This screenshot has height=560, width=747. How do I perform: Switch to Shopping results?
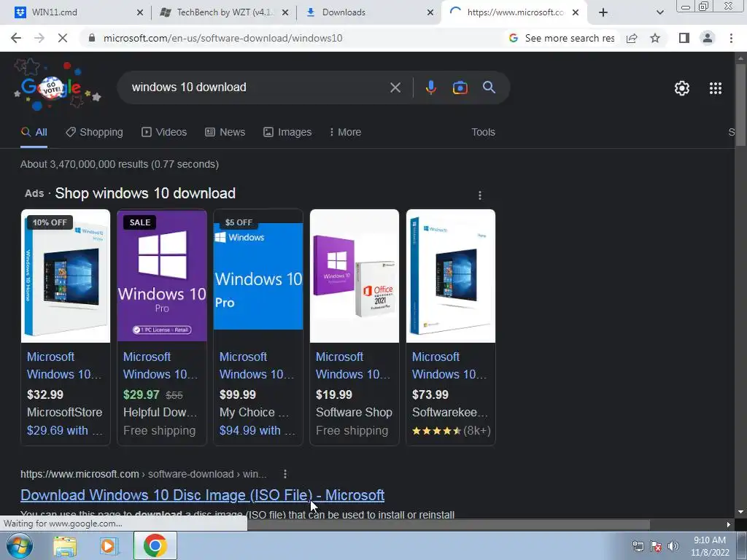[x=94, y=133]
